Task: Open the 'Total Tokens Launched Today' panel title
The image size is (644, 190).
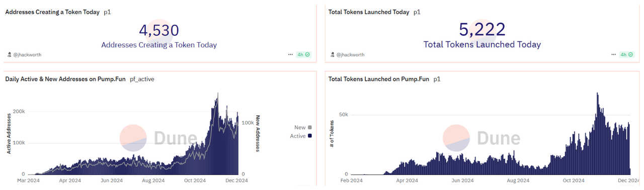Action: point(369,12)
